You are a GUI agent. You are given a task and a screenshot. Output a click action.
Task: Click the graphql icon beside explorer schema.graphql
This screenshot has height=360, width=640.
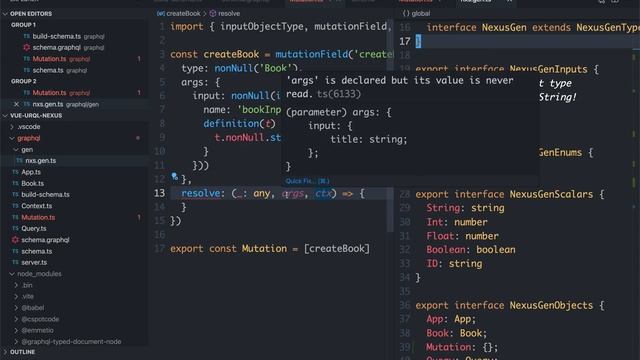click(x=16, y=240)
